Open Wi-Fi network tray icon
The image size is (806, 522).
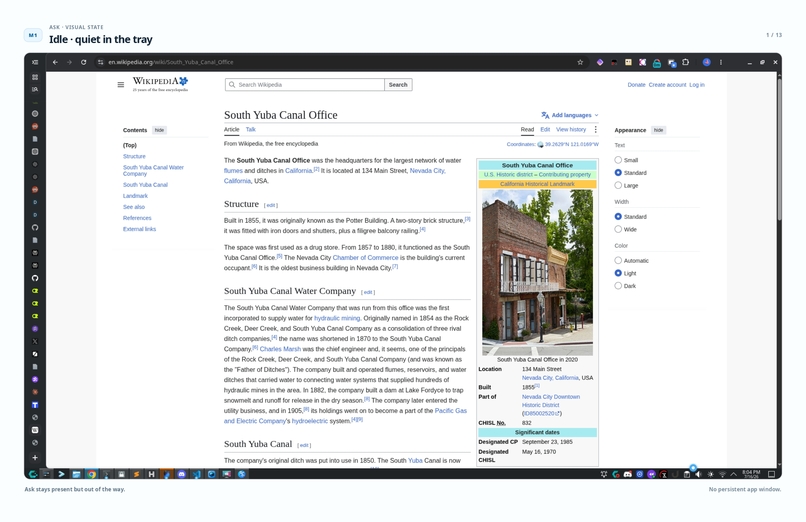(722, 474)
